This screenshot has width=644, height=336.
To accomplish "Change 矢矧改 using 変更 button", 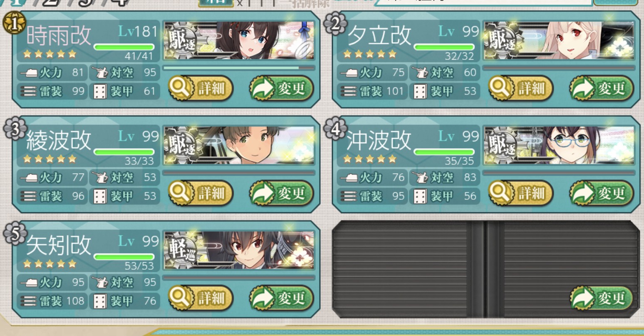I will click(281, 299).
